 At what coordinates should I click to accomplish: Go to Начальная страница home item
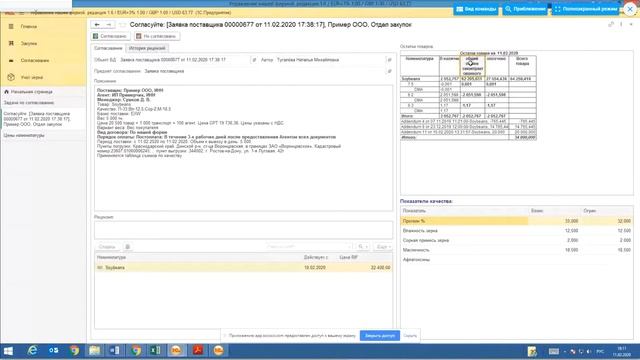tap(31, 92)
